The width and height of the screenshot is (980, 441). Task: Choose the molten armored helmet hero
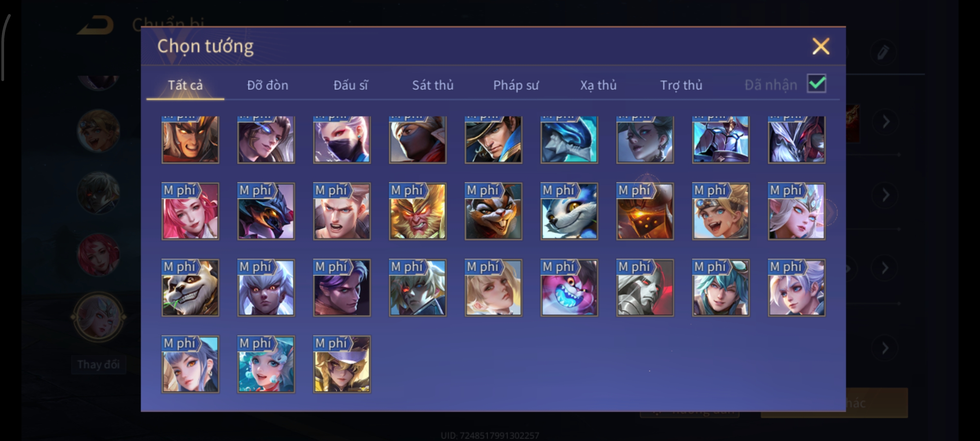645,211
